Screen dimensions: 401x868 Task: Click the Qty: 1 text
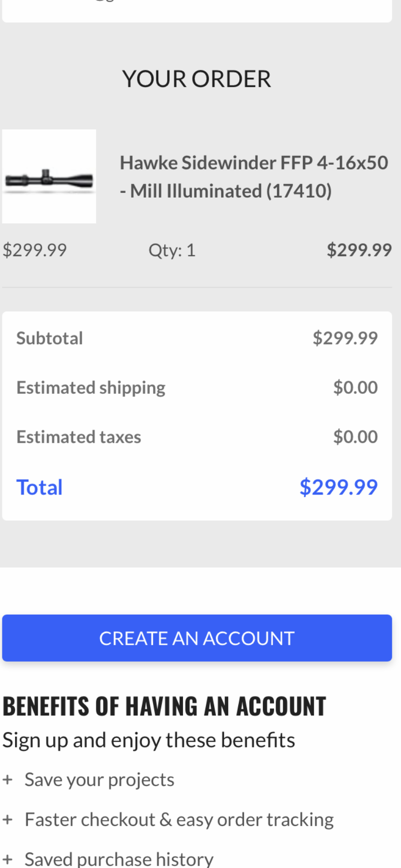coord(172,250)
